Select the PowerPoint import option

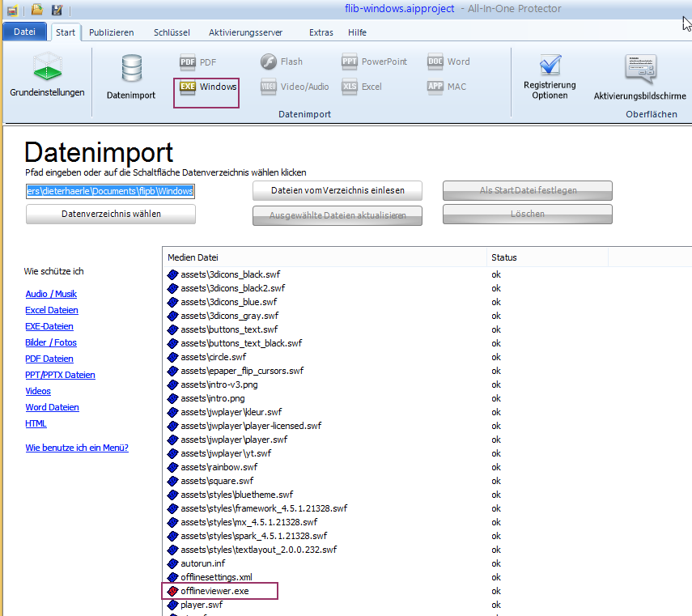coord(374,62)
